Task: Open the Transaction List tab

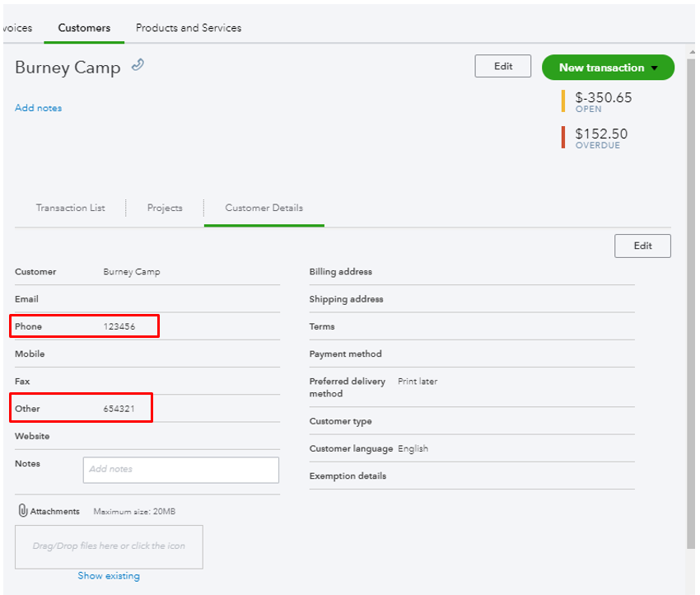Action: (70, 208)
